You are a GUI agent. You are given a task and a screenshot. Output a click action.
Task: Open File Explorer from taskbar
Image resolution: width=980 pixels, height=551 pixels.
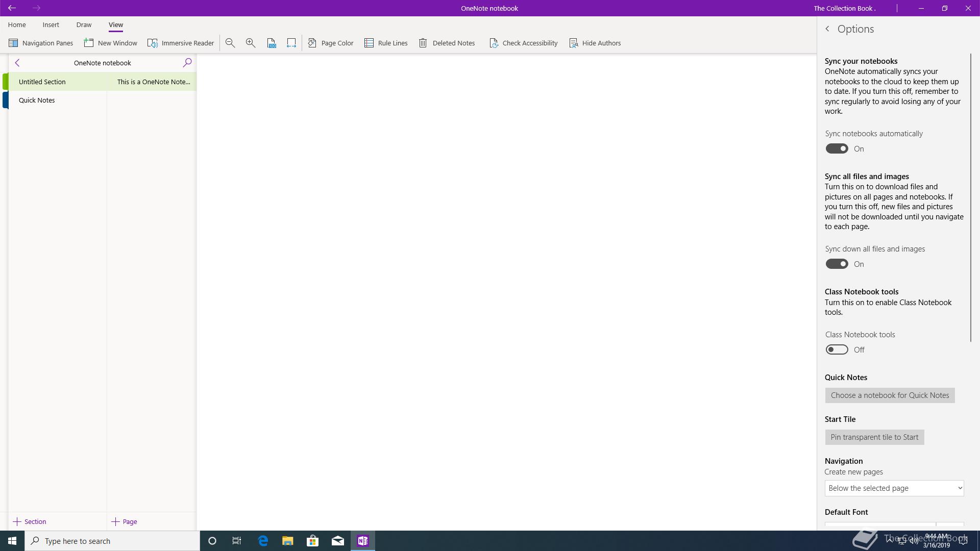click(288, 541)
